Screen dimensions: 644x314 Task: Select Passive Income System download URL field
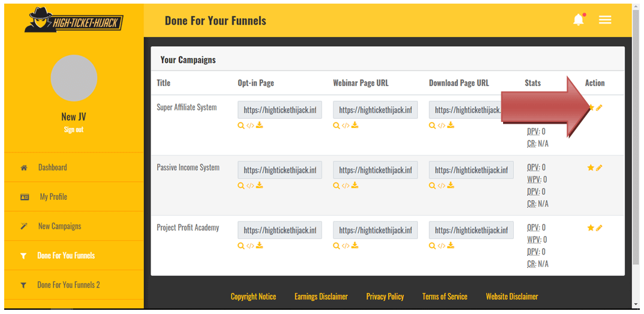(471, 170)
